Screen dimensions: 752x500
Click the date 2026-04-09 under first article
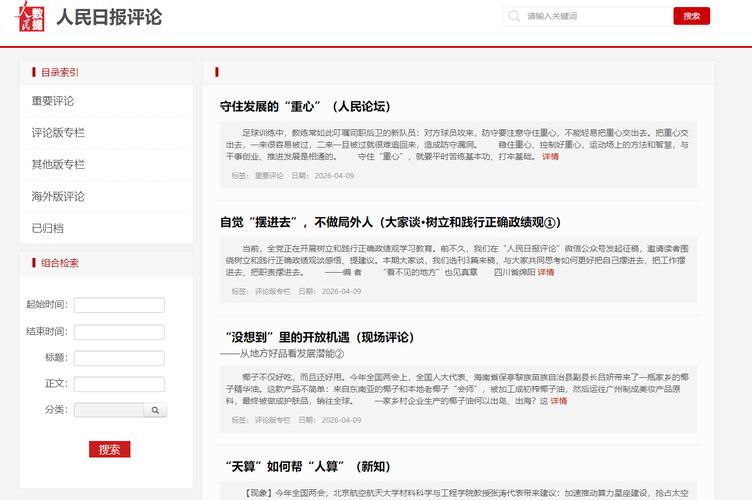click(x=334, y=176)
